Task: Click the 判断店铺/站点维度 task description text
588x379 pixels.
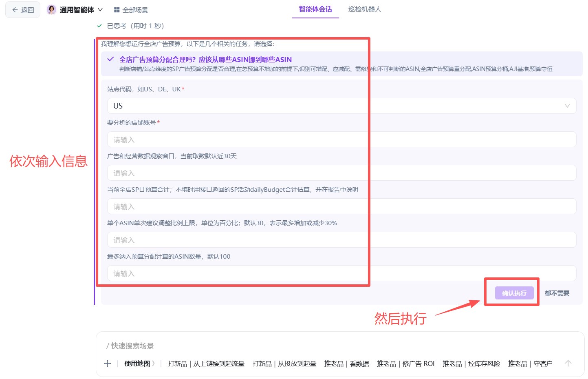Action: [x=336, y=69]
